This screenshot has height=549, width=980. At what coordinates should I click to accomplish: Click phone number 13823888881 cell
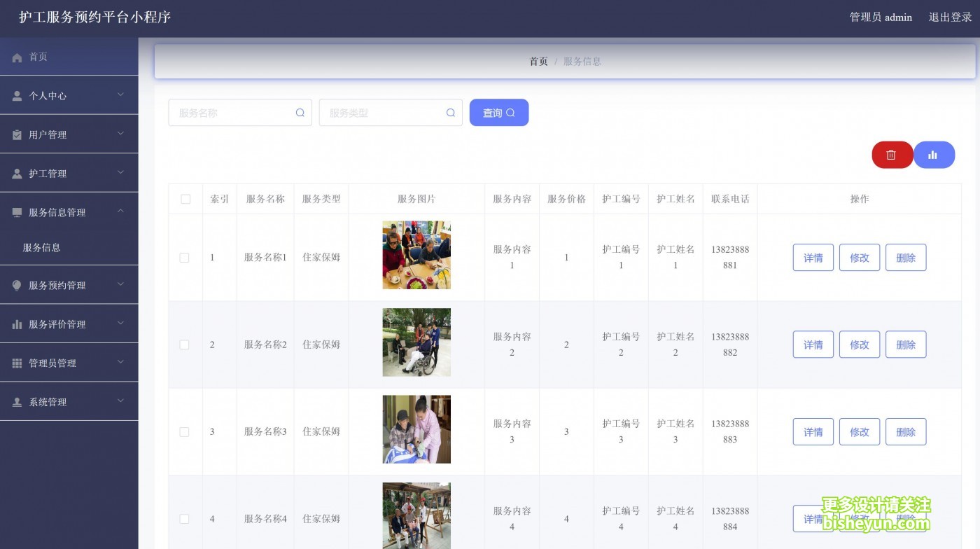tap(730, 258)
